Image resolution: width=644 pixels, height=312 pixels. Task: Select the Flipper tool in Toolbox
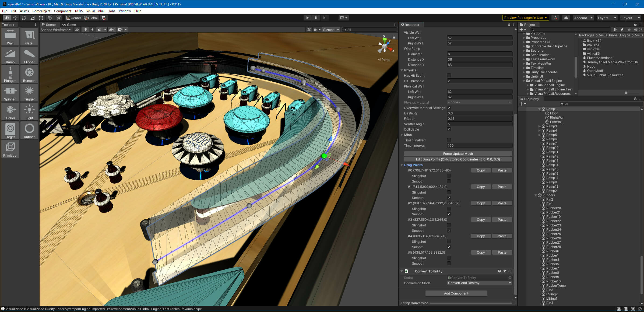[x=29, y=55]
